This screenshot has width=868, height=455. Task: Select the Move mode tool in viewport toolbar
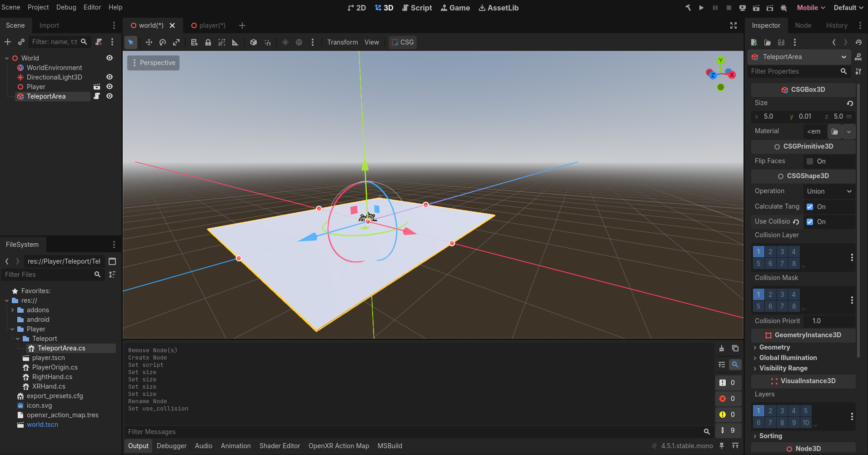(x=149, y=42)
